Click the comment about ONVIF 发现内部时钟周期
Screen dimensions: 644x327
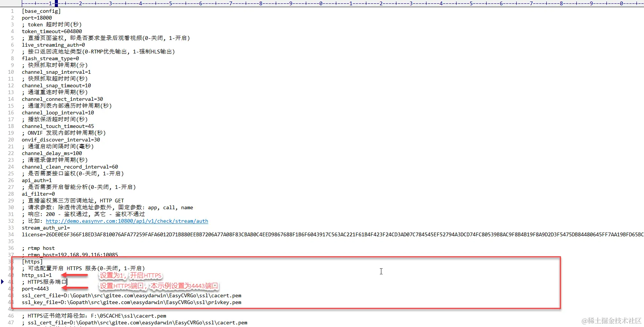point(64,133)
